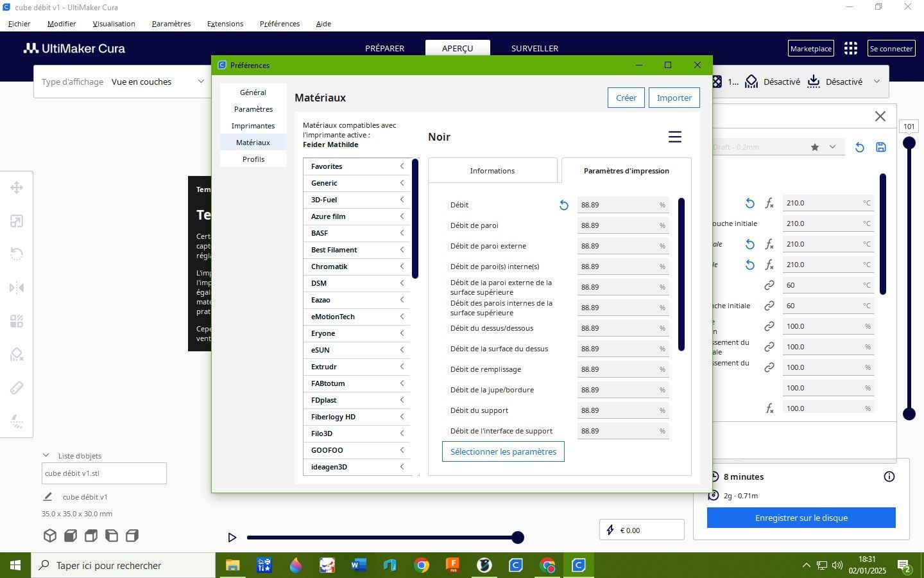Select the Scale tool in left toolbar
The width and height of the screenshot is (924, 578).
[x=17, y=221]
